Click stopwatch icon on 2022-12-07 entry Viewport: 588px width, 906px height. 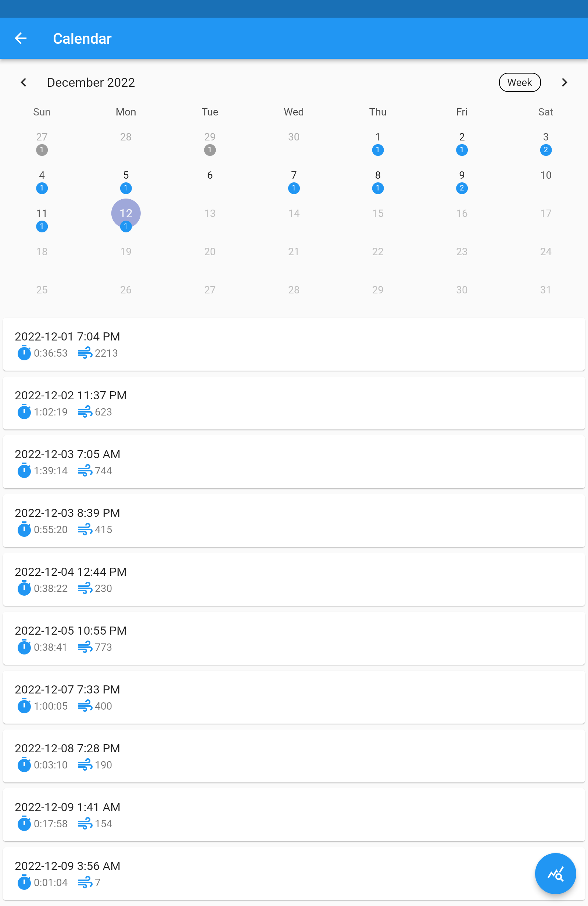[24, 706]
